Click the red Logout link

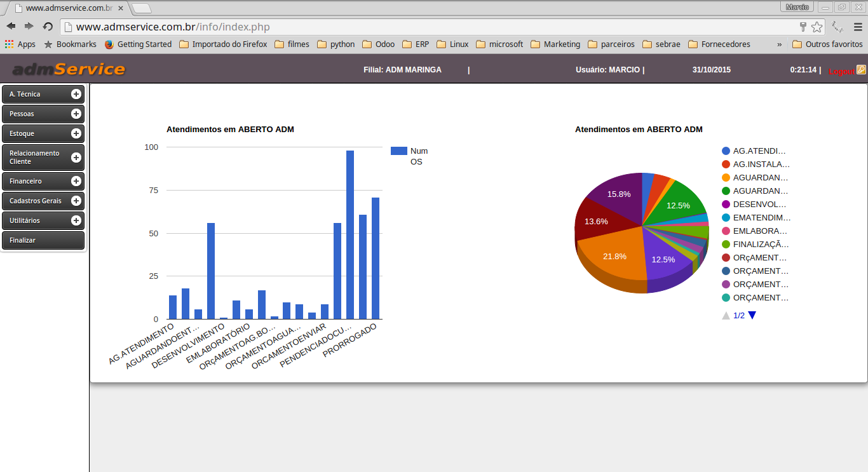(x=841, y=72)
